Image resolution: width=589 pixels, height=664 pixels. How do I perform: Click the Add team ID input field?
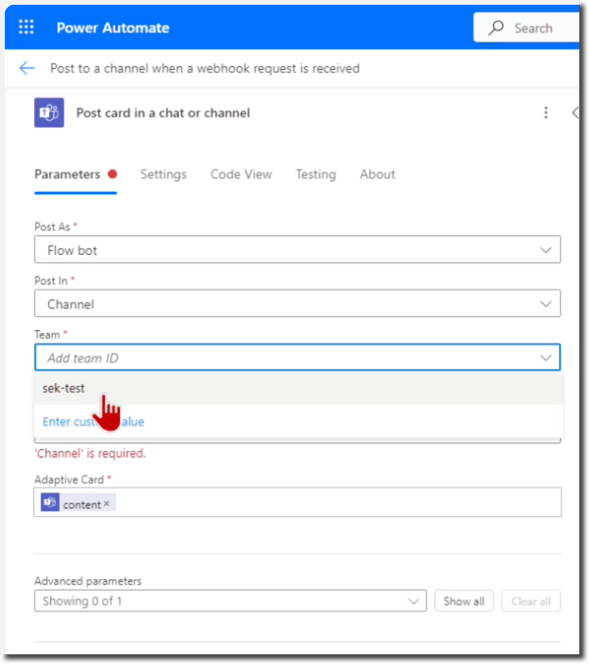[297, 357]
